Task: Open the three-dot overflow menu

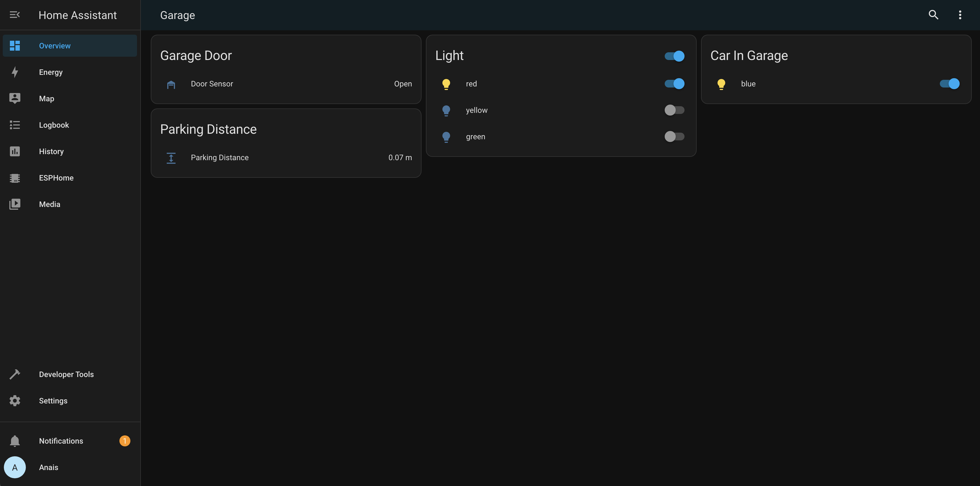Action: point(960,15)
